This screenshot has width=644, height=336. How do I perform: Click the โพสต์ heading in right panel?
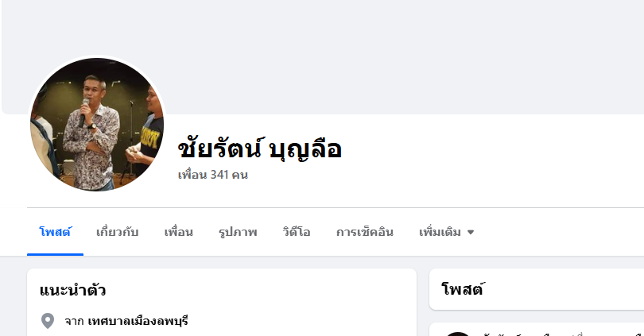pyautogui.click(x=463, y=289)
